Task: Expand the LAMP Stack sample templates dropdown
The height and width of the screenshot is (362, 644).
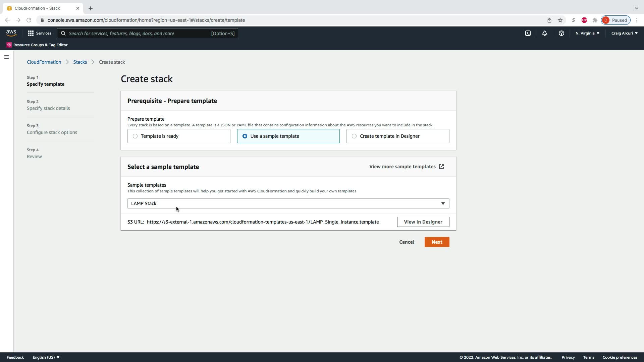Action: tap(288, 203)
